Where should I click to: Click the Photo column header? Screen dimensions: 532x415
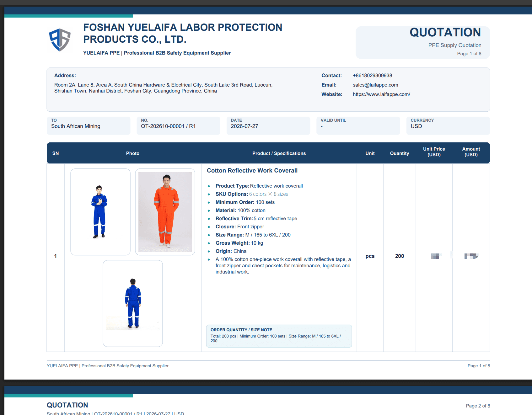pyautogui.click(x=133, y=153)
